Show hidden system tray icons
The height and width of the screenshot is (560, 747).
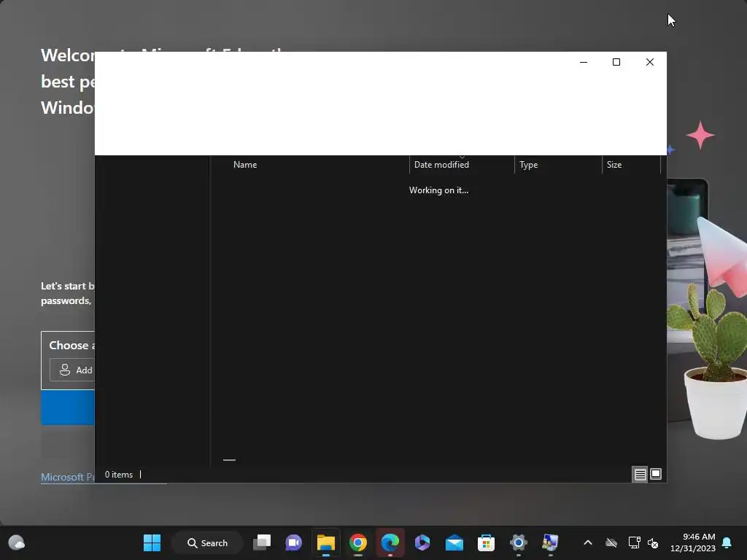pos(588,542)
